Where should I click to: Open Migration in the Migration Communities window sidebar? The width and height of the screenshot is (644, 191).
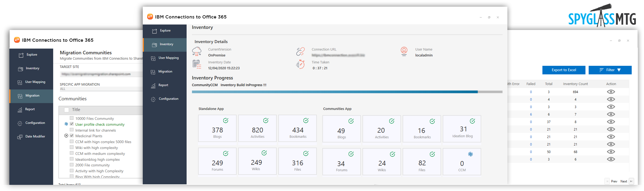pos(31,96)
